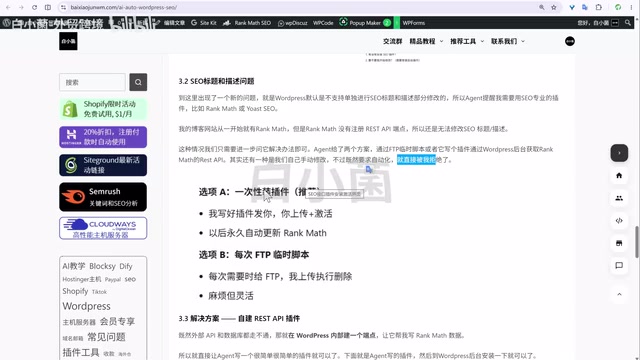Open the browser side panel icon

point(48,7)
